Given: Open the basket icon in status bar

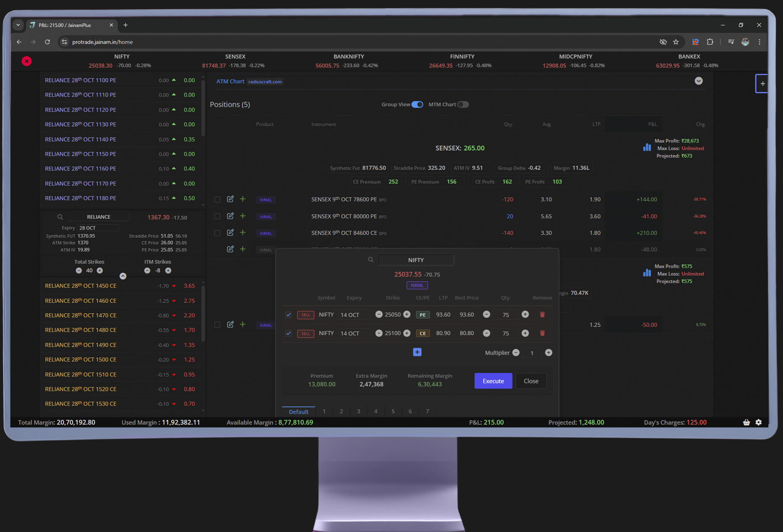Looking at the screenshot, I should tap(746, 422).
